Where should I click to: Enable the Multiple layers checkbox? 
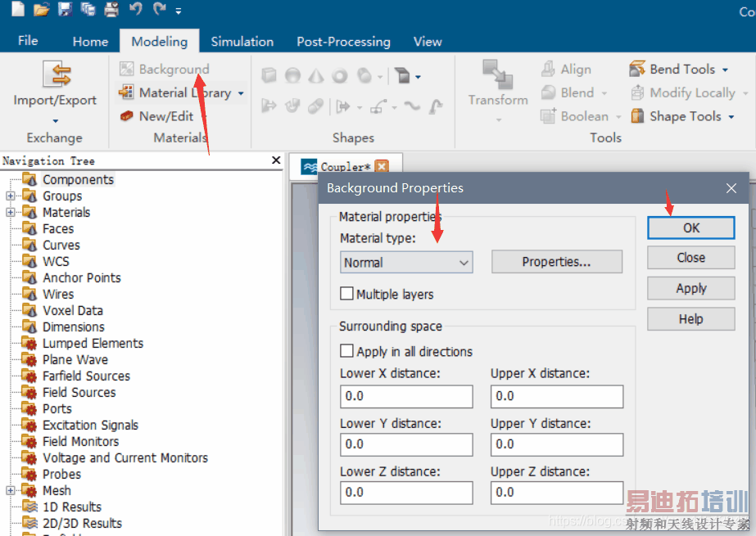[x=346, y=293]
